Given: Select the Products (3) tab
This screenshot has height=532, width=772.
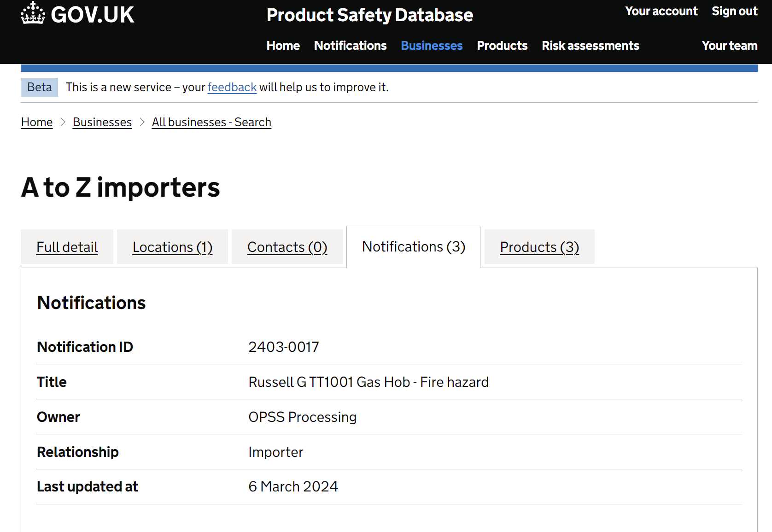Looking at the screenshot, I should coord(539,247).
